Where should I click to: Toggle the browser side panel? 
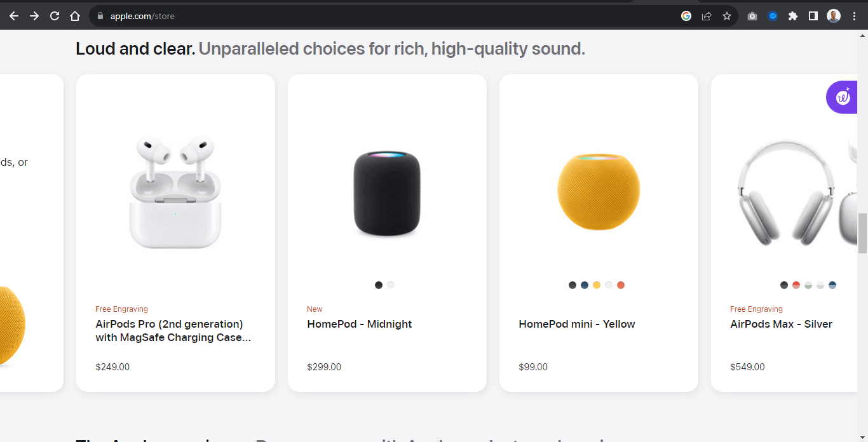click(x=813, y=16)
